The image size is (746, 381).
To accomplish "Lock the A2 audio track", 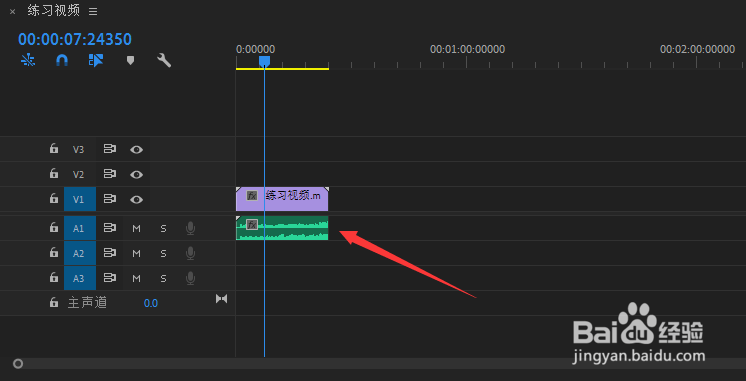I will pos(54,253).
